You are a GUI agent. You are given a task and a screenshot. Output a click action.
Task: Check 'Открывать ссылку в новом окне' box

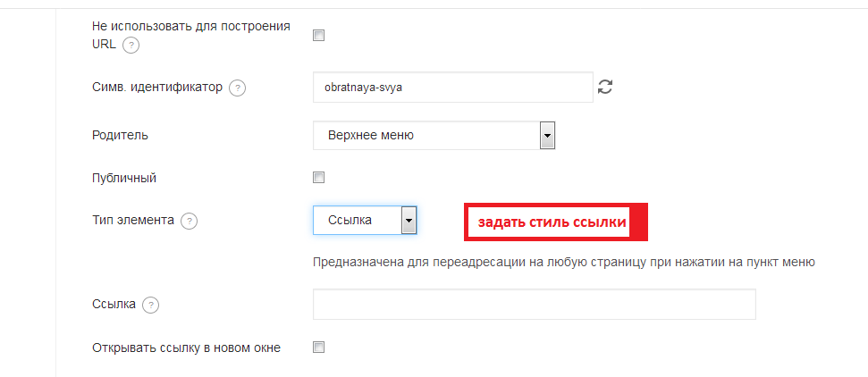pyautogui.click(x=318, y=348)
